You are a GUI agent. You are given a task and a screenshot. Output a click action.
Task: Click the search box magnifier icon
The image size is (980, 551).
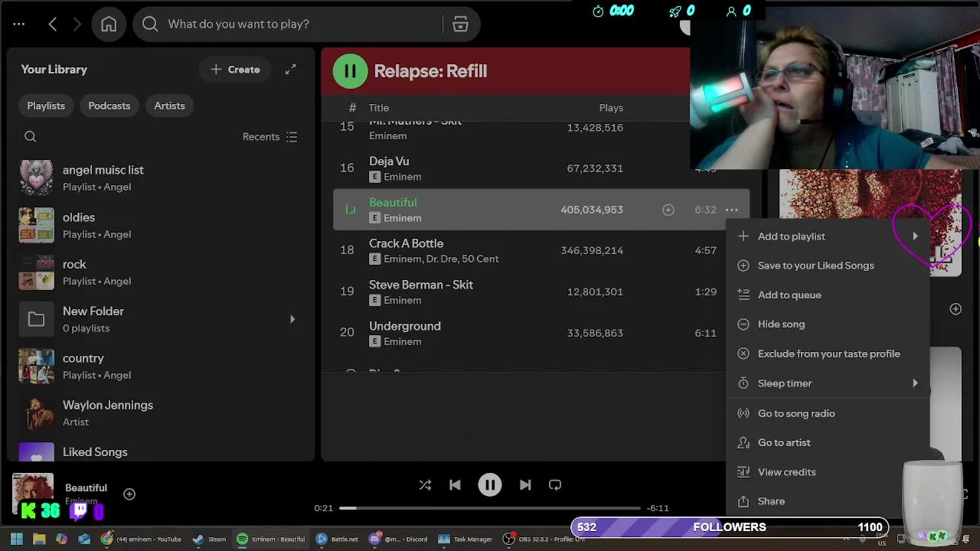tap(150, 24)
